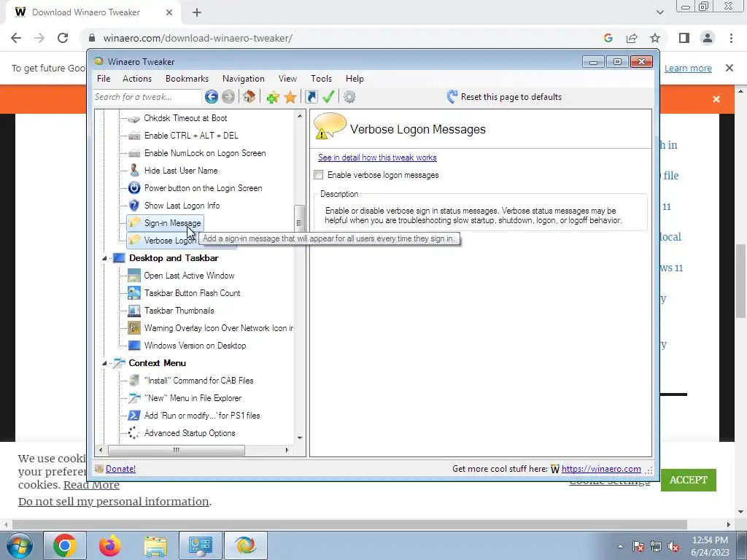This screenshot has height=560, width=747.
Task: Open the Chrome side panel icon
Action: (x=684, y=38)
